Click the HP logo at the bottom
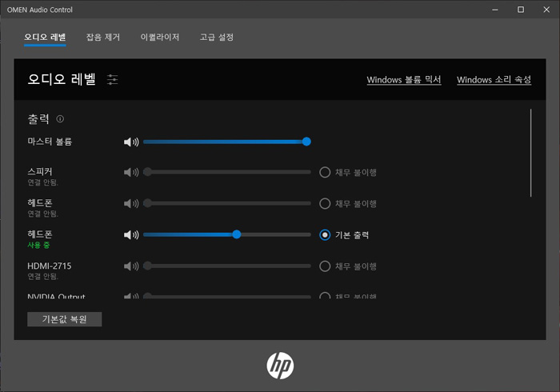 click(x=280, y=366)
